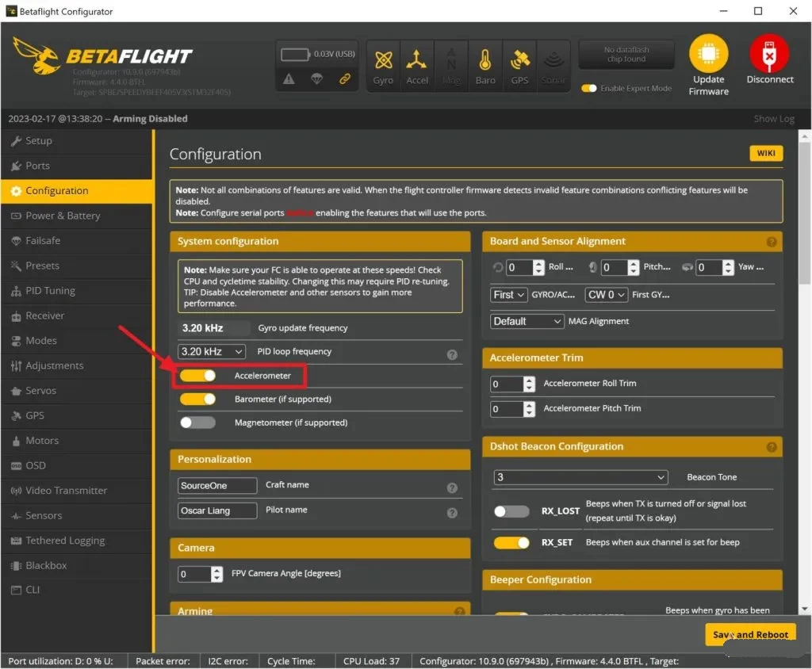The image size is (812, 669).
Task: Click the battery voltage indicator icon
Action: pyautogui.click(x=295, y=55)
